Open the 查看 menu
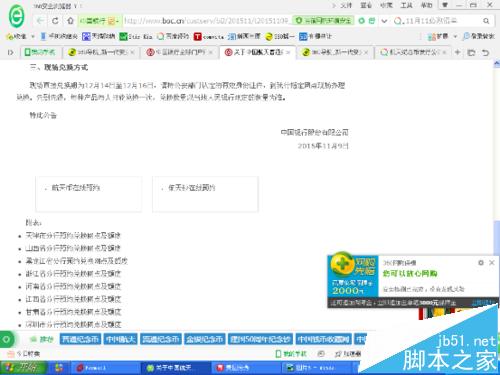The width and height of the screenshot is (500, 375). click(366, 5)
